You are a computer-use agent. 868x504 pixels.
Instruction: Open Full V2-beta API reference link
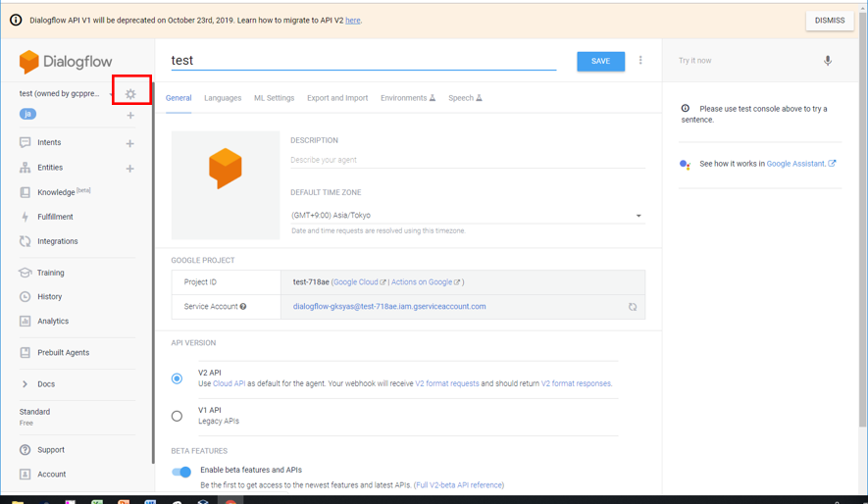coord(459,485)
